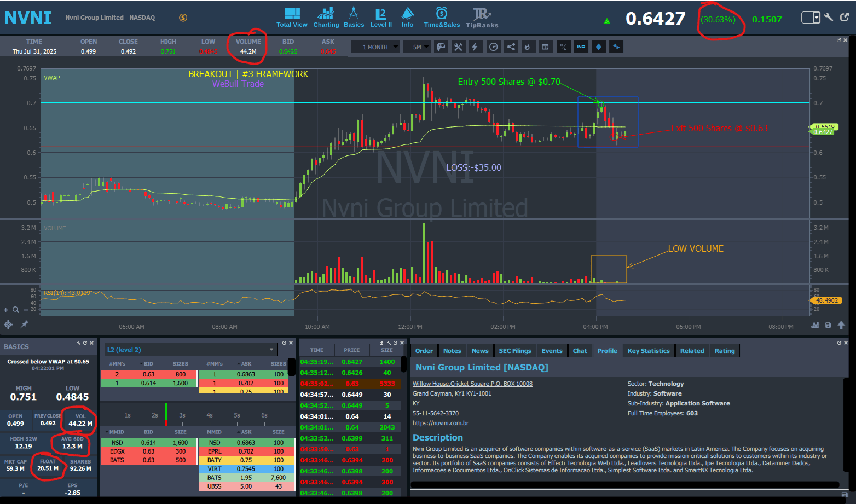Click the profile description horizontal scrollbar
The image size is (856, 504).
point(625,485)
